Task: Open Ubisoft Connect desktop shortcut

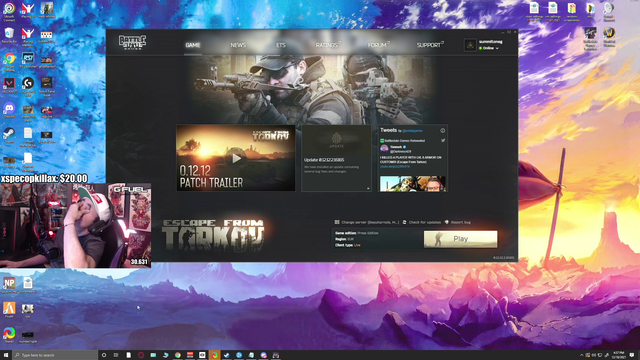Action: point(9,11)
